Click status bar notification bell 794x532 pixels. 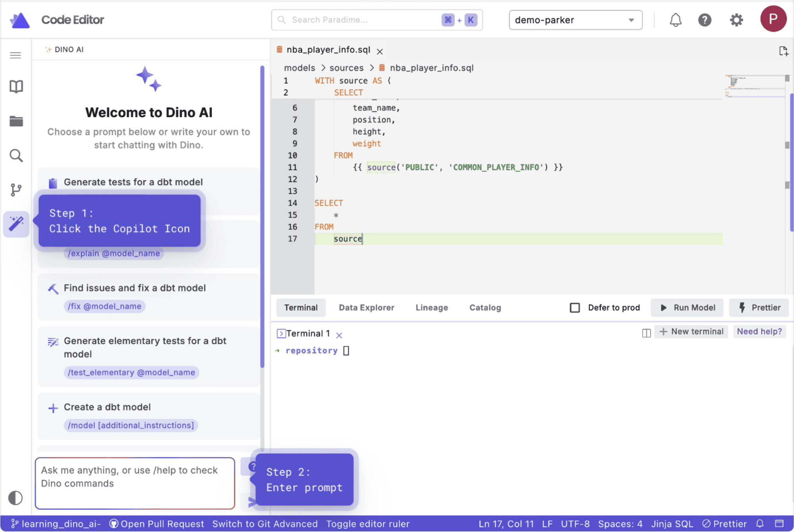[x=760, y=524]
